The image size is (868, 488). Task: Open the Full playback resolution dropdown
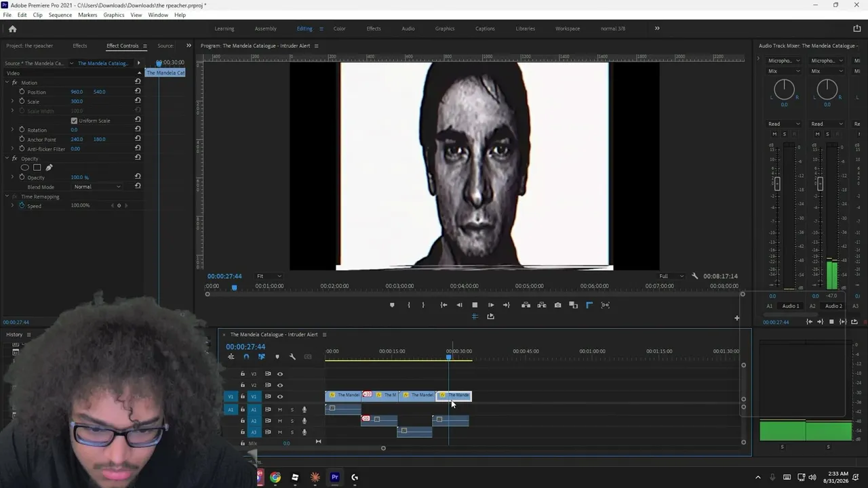point(672,276)
